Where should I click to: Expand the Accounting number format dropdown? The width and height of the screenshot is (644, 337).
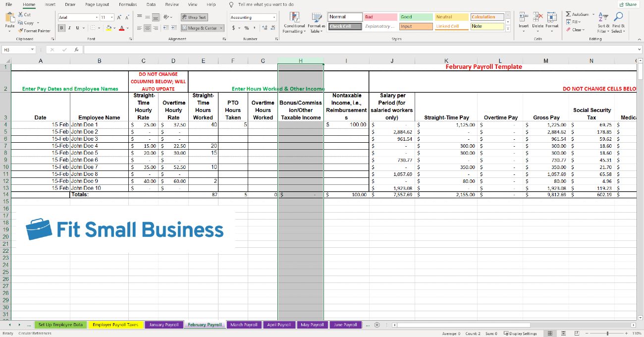[274, 17]
